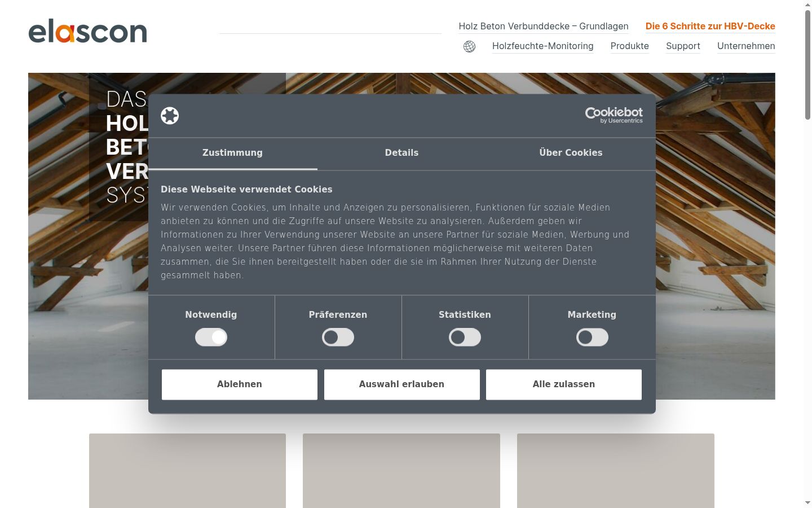Click the round cookie dialog emblem icon
812x508 pixels.
click(170, 116)
